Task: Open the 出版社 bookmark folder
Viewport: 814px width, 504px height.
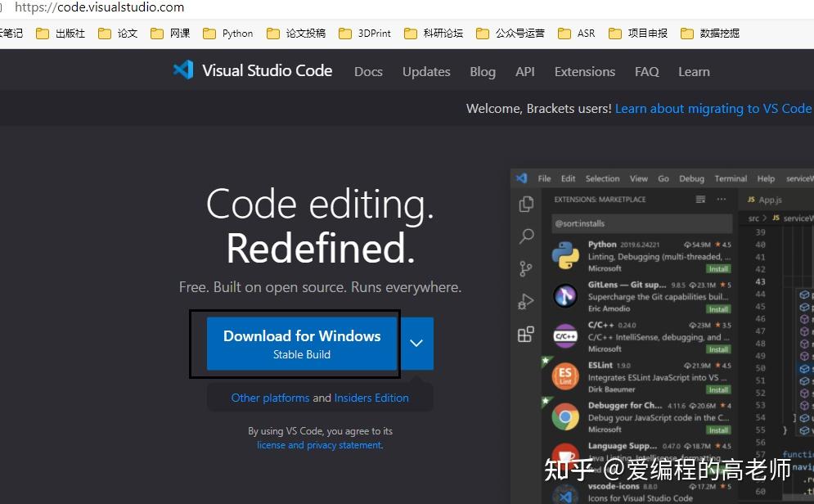Action: [x=61, y=34]
